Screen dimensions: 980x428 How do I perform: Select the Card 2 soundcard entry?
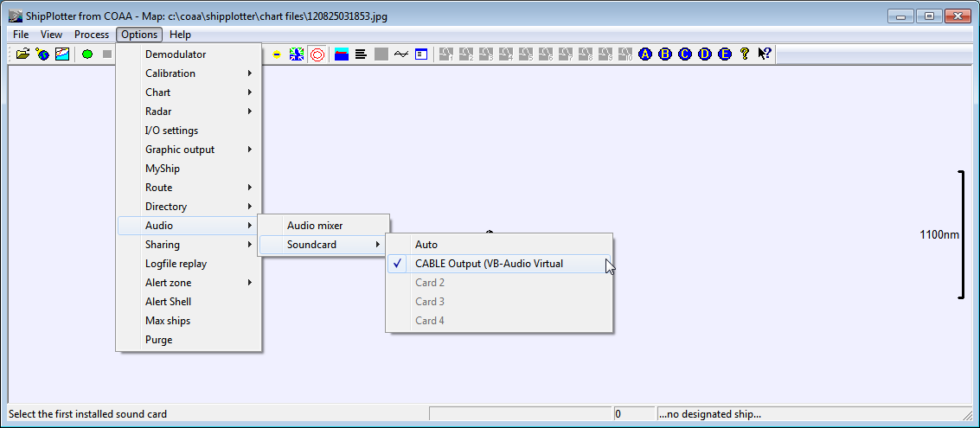(x=499, y=283)
